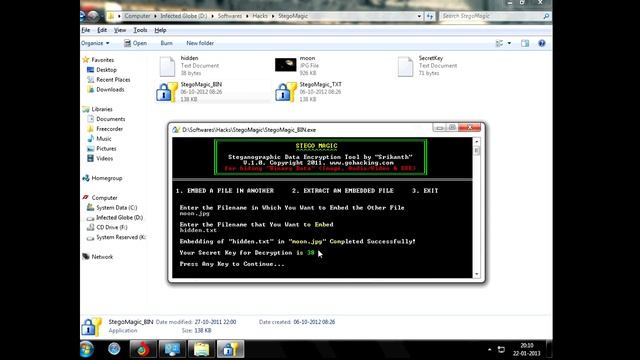Viewport: 640px width, 360px height.
Task: Open CD Drive (F:) in sidebar
Action: [x=111, y=227]
